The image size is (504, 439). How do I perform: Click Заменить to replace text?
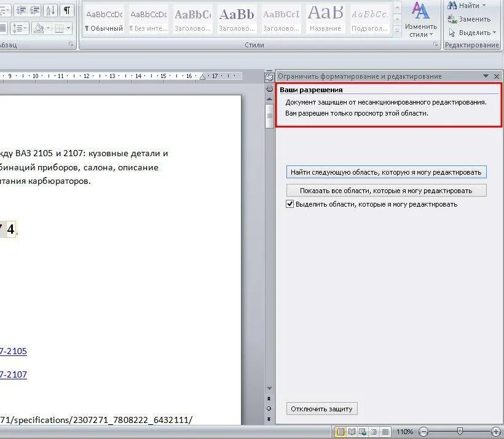tap(470, 19)
